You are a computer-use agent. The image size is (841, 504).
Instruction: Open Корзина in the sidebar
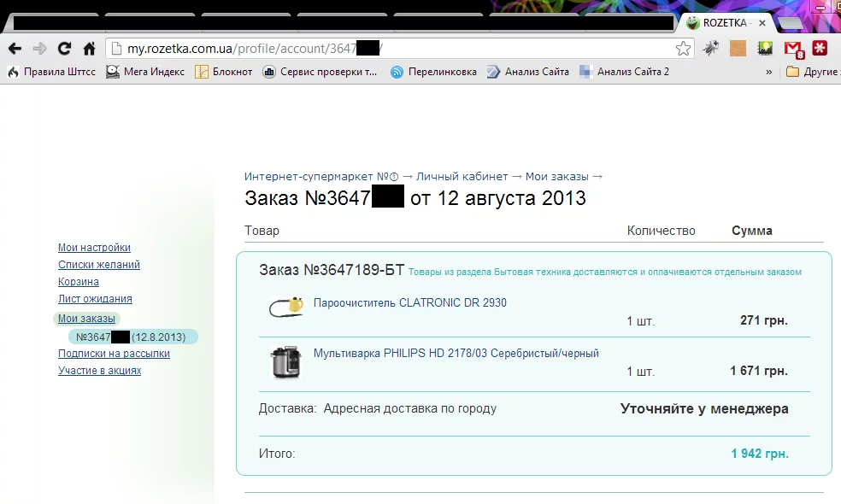click(x=79, y=282)
